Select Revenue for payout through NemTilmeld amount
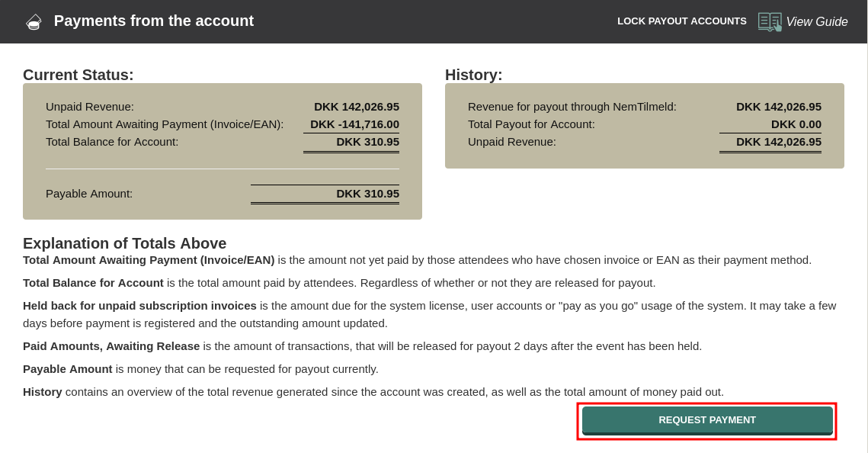Image resolution: width=868 pixels, height=453 pixels. tap(779, 107)
